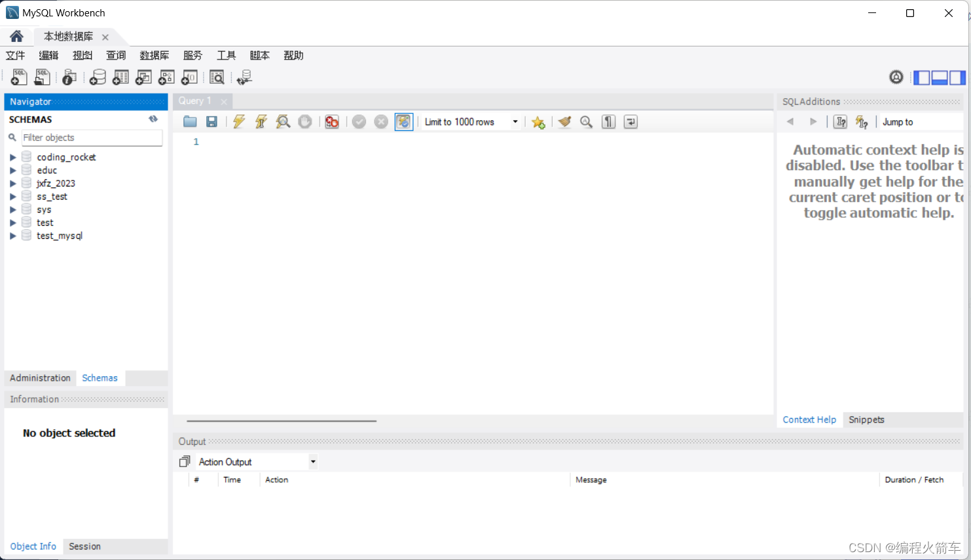Close the Query 1 tab
971x560 pixels.
(x=224, y=101)
